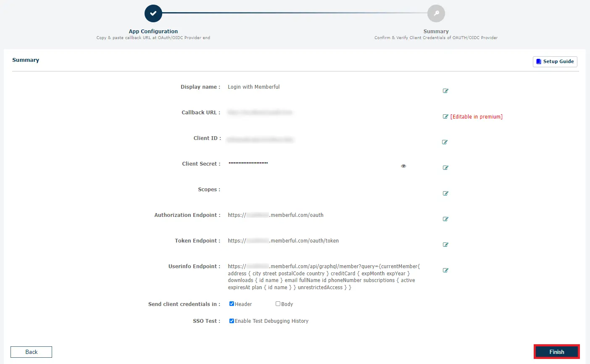Click the Summary section heading
590x364 pixels.
coord(26,60)
